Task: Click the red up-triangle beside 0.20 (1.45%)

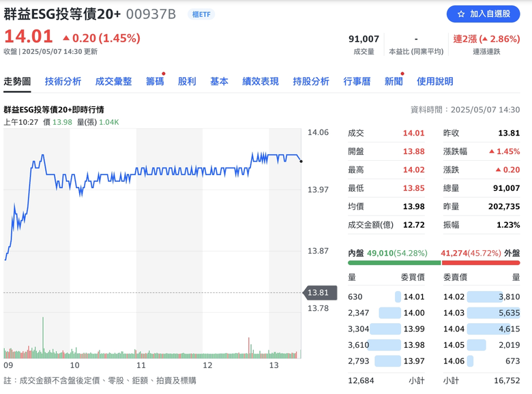Action: click(x=66, y=38)
